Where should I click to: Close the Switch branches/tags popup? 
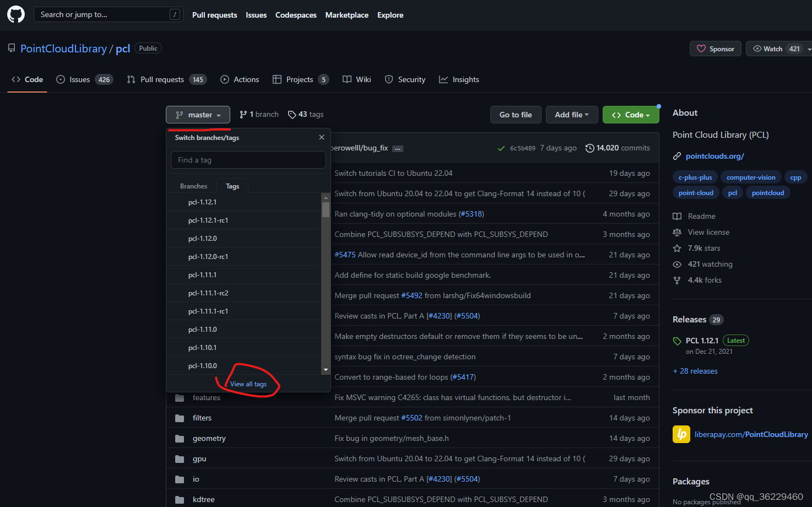(x=322, y=137)
